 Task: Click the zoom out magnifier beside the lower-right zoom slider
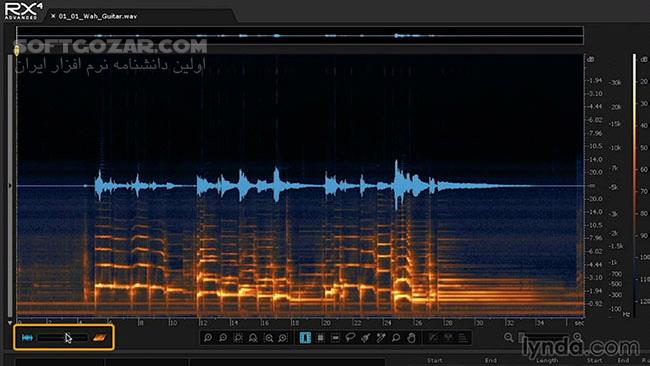508,337
